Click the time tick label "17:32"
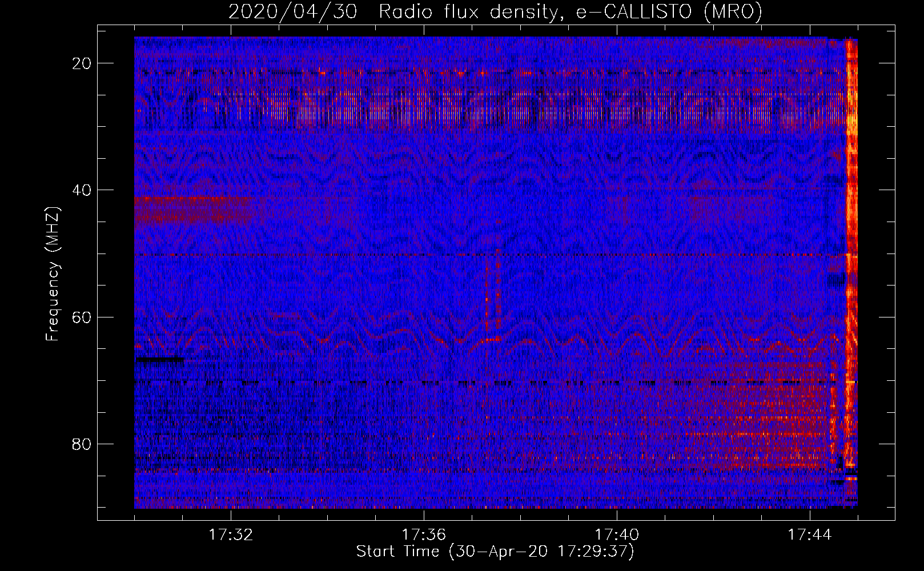 [231, 535]
